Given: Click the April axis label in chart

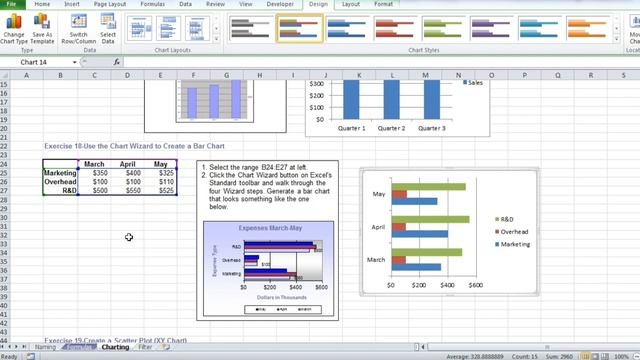Looking at the screenshot, I should tap(378, 227).
